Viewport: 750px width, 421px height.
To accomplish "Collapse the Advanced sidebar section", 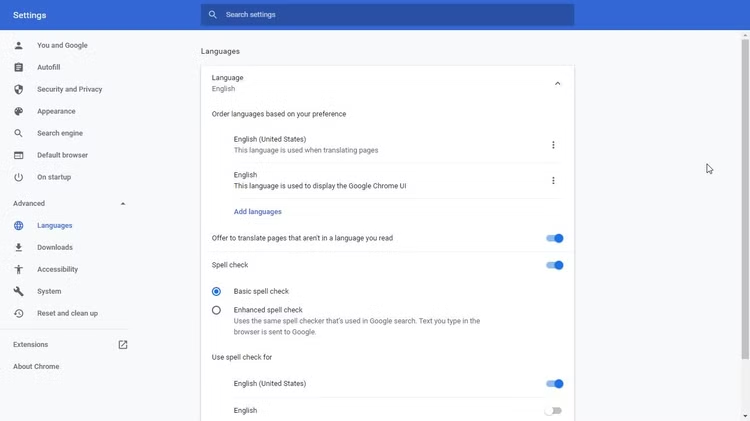I will tap(123, 203).
